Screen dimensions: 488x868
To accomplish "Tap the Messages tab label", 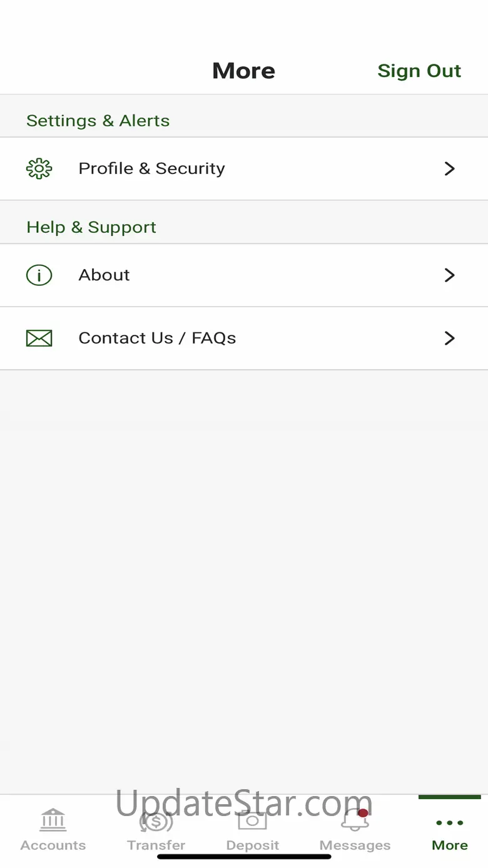I will click(355, 845).
